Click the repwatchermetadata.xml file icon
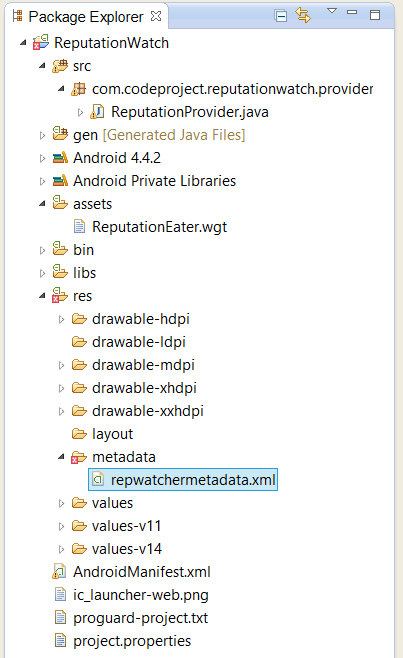This screenshot has height=658, width=403. click(98, 479)
